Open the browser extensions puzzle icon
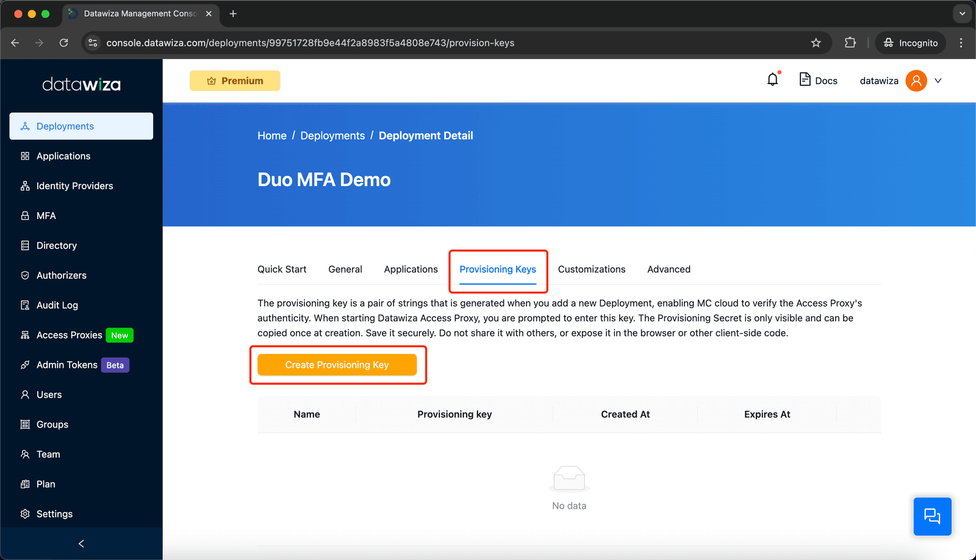The width and height of the screenshot is (976, 560). coord(850,43)
